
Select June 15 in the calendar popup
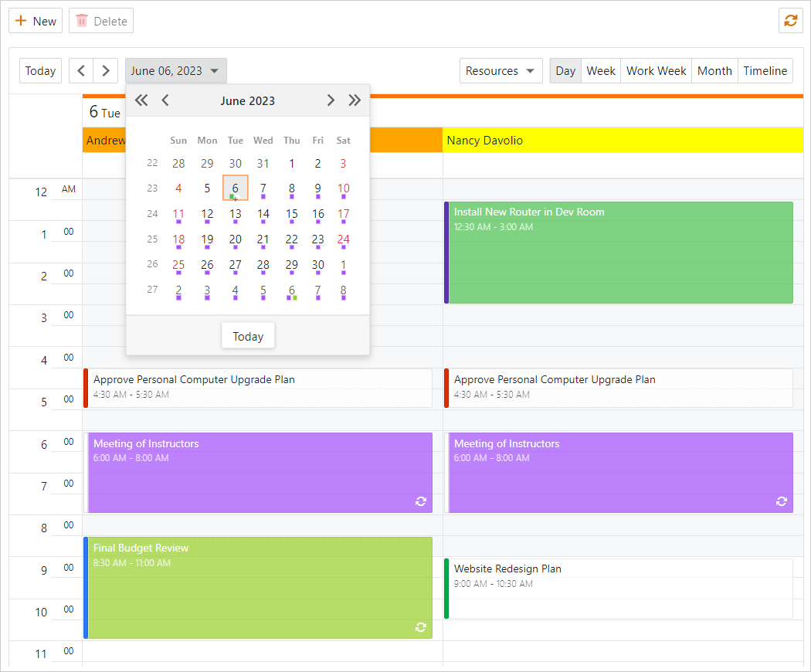pos(291,214)
